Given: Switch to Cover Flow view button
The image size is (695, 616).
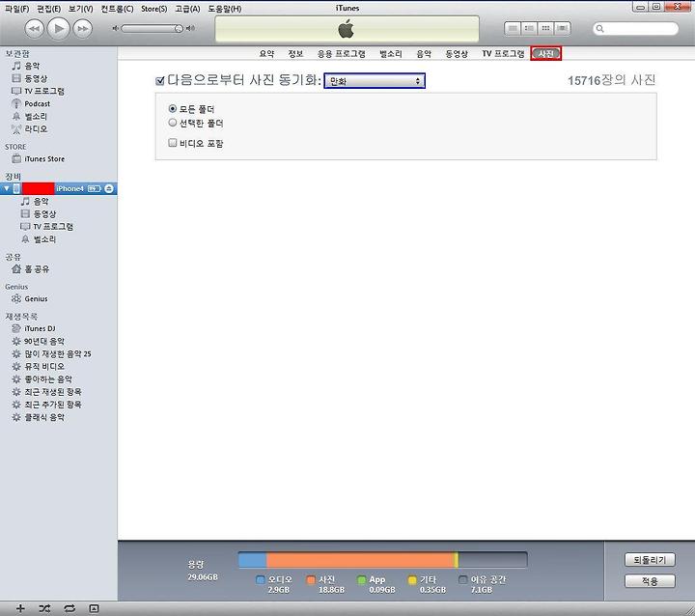Looking at the screenshot, I should 563,28.
